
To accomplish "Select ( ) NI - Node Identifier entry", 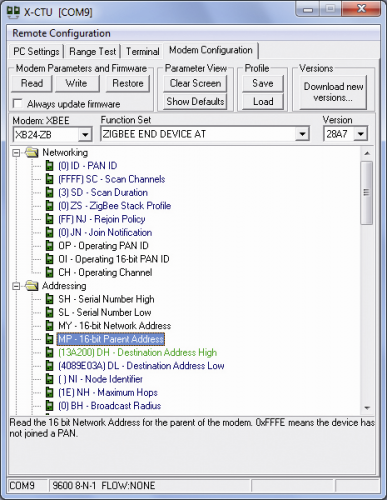I will 100,379.
